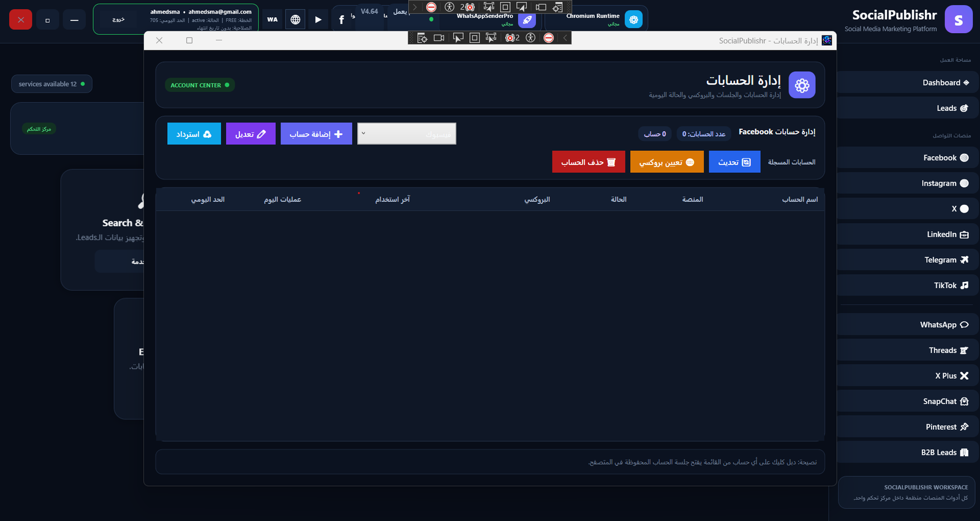Viewport: 980px width, 521px height.
Task: Click the red hot reload icon in dialog toolbar
Action: (549, 38)
